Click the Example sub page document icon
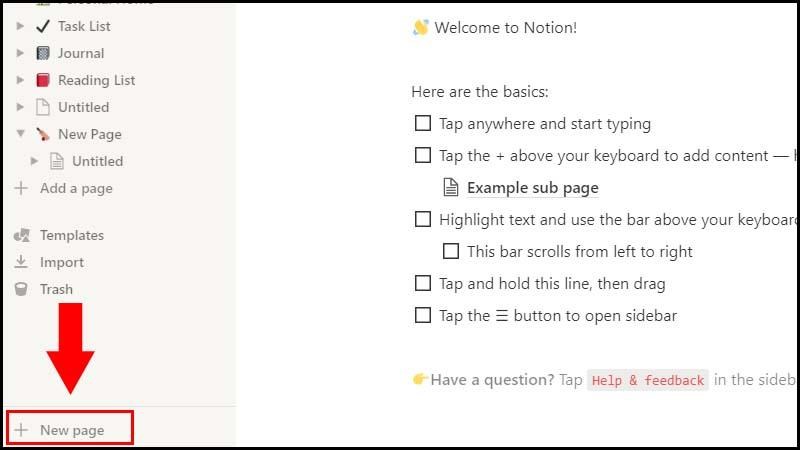Viewport: 800px width, 450px height. [450, 187]
